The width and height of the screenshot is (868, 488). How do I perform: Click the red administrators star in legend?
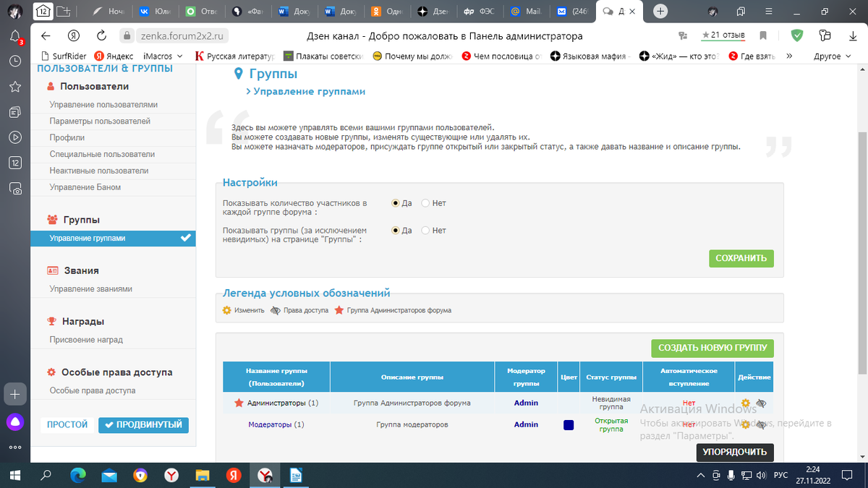click(339, 310)
